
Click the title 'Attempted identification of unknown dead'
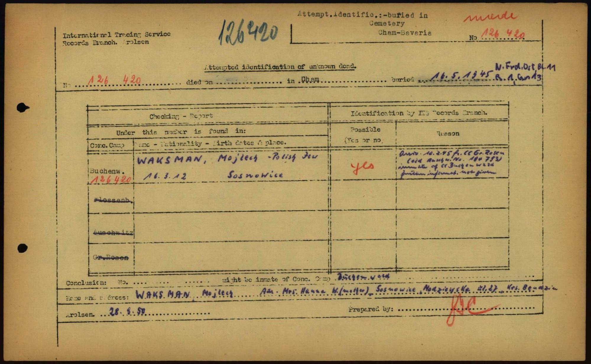click(x=280, y=67)
